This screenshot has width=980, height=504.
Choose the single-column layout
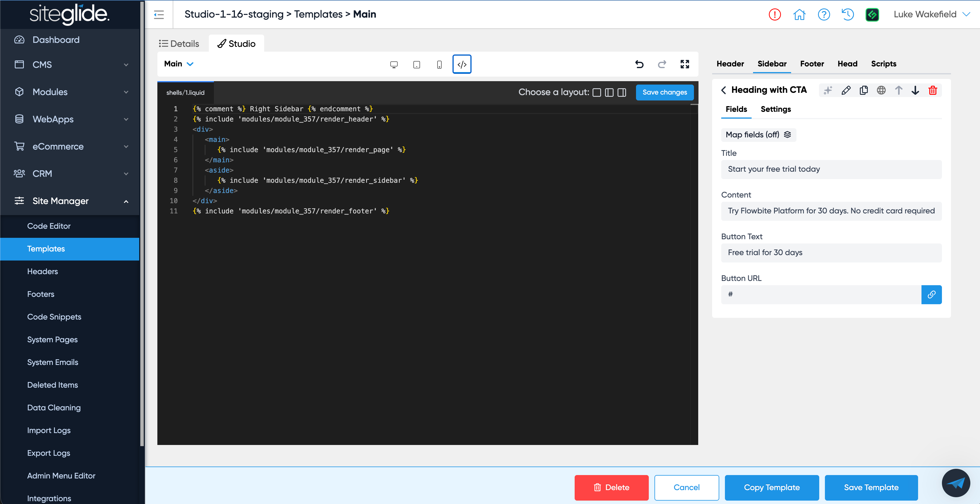click(x=597, y=92)
